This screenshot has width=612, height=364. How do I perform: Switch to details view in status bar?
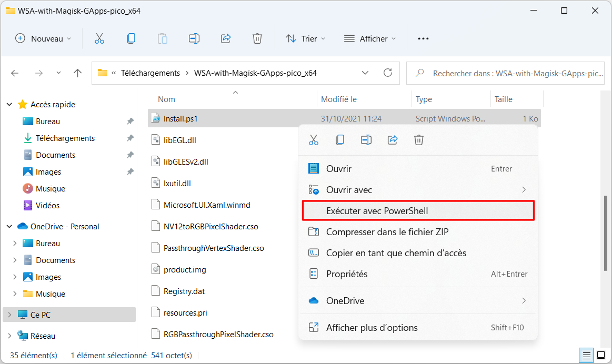pyautogui.click(x=586, y=356)
